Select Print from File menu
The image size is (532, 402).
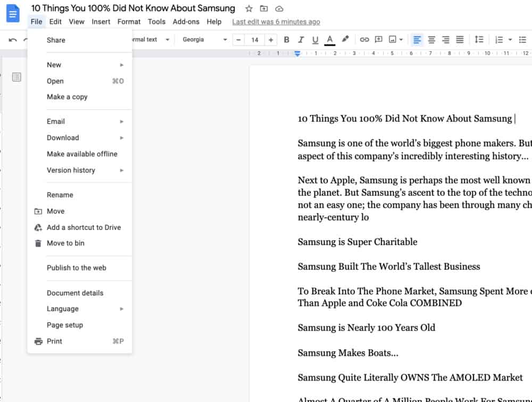click(80, 341)
